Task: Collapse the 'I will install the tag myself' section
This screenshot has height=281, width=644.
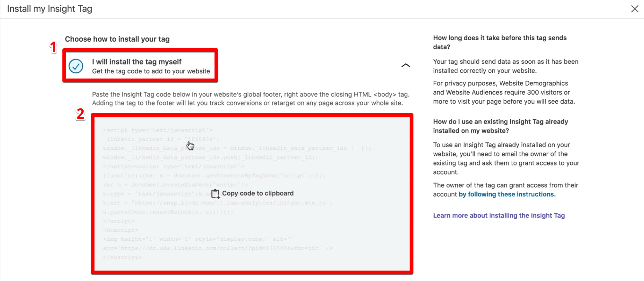Action: point(405,65)
